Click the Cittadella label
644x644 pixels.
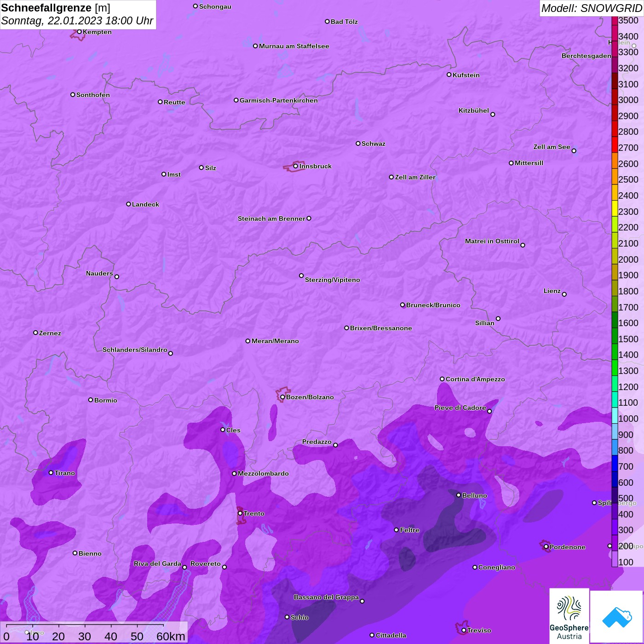click(x=391, y=635)
